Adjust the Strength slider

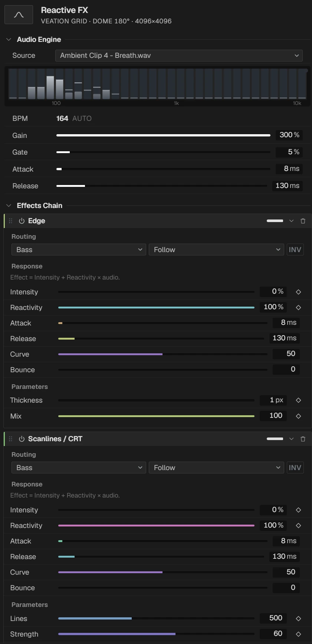coord(156,634)
